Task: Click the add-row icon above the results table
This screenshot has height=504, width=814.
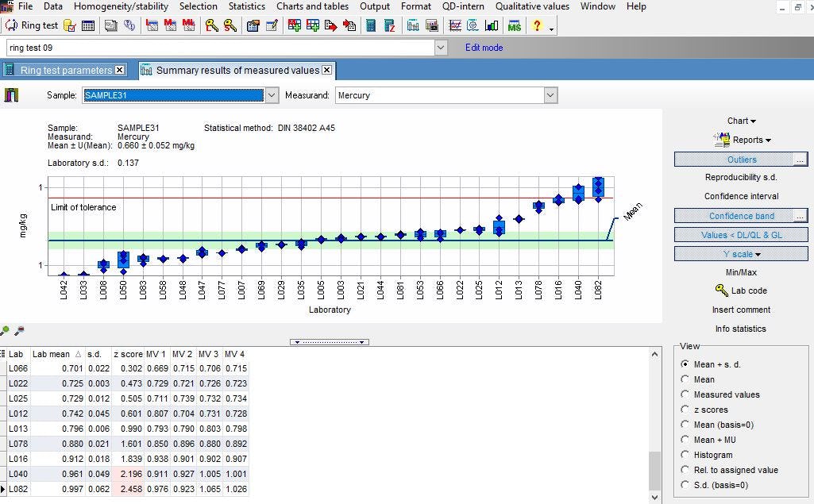Action: pos(6,329)
